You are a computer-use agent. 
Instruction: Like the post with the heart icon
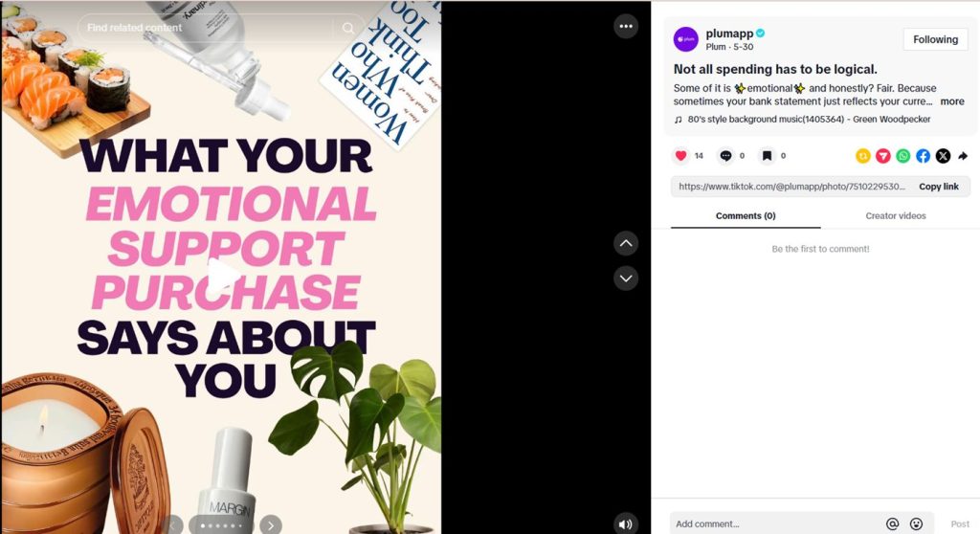coord(680,156)
